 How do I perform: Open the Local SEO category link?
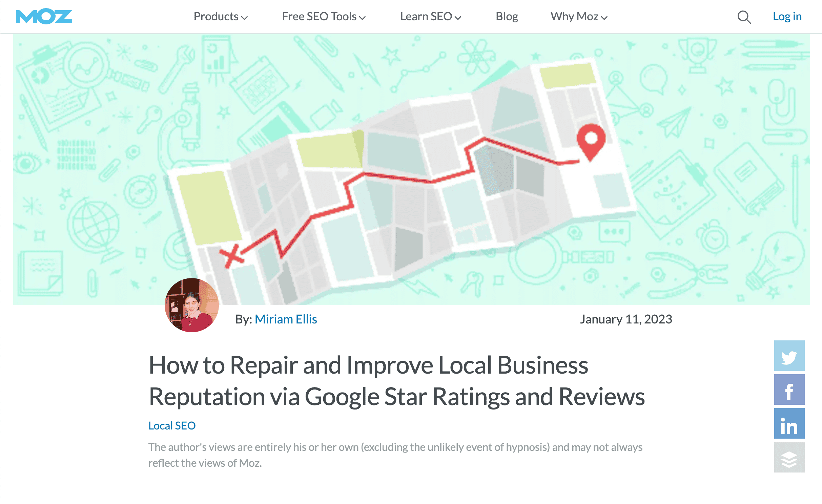coord(172,425)
